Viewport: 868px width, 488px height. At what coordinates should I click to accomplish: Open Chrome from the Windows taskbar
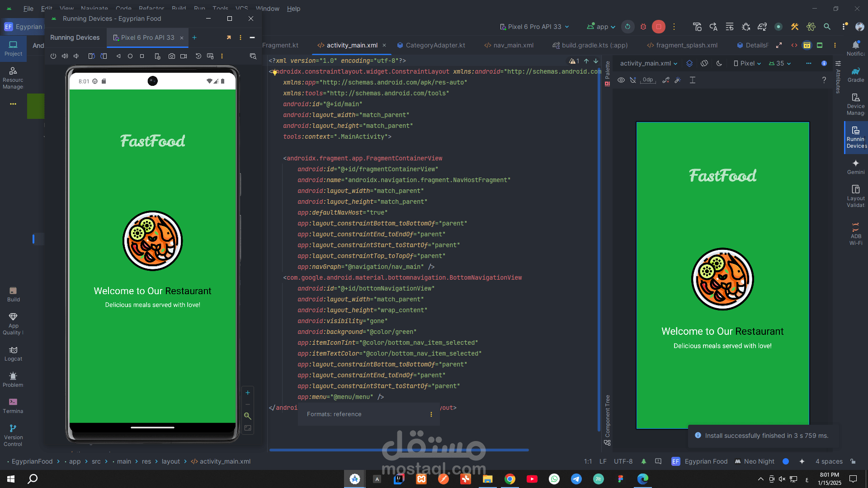tap(509, 479)
